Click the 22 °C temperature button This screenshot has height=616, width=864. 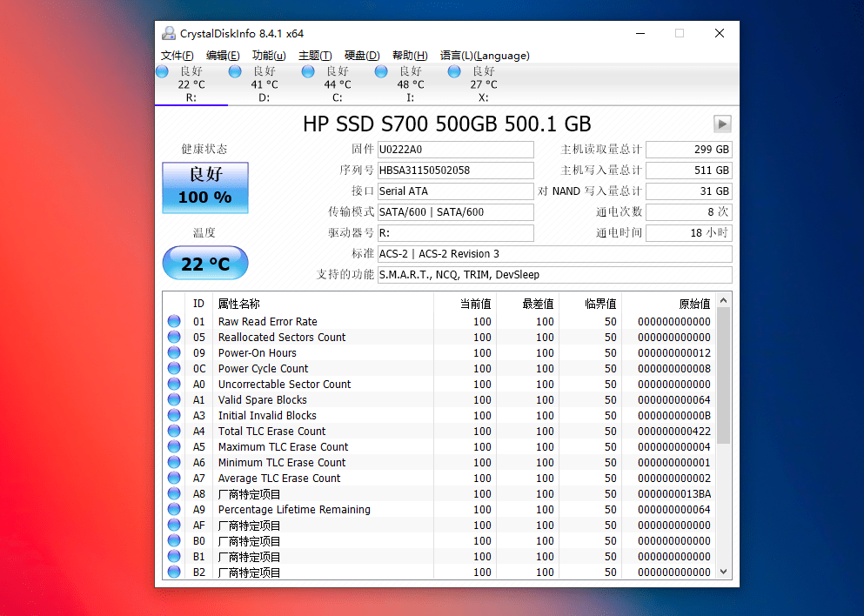(205, 263)
